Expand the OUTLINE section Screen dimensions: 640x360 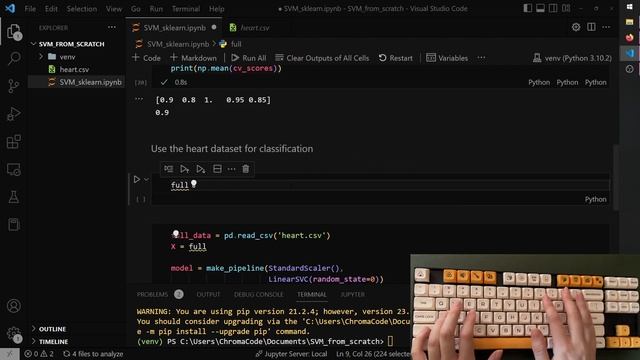(52, 329)
